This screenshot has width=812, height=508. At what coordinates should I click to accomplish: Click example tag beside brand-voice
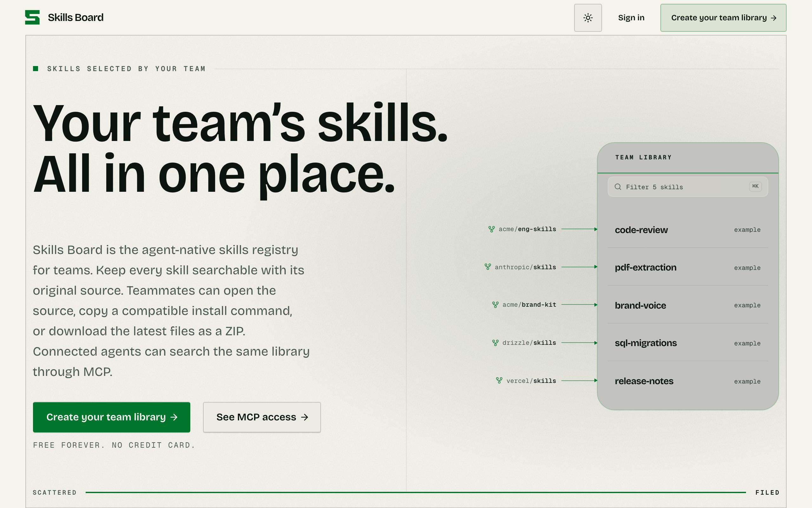point(747,305)
